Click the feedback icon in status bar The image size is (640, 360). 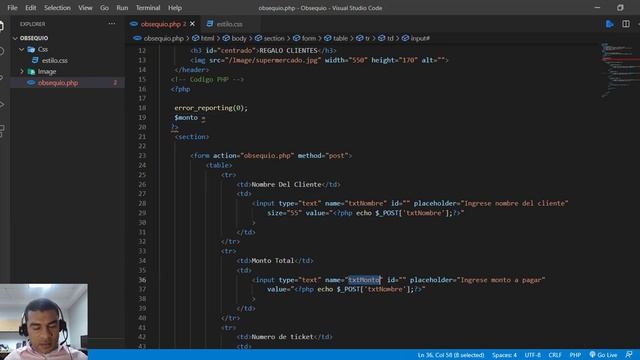pos(629,355)
